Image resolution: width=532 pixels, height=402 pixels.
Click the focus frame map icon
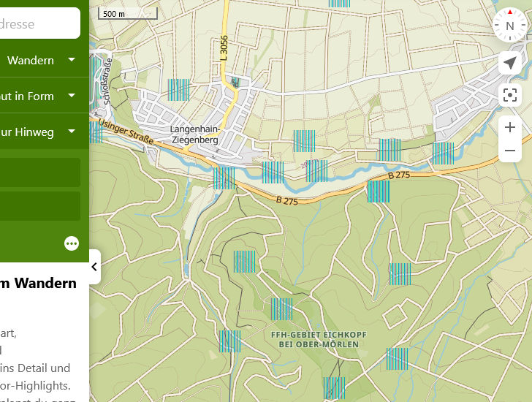510,95
